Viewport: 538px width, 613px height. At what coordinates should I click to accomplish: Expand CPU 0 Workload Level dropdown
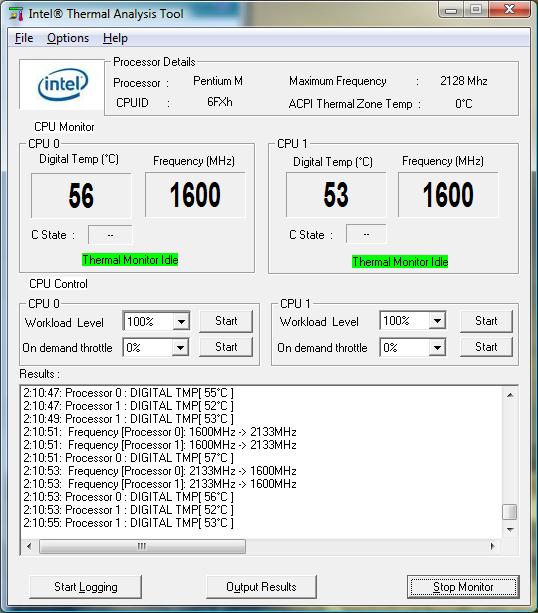[181, 322]
